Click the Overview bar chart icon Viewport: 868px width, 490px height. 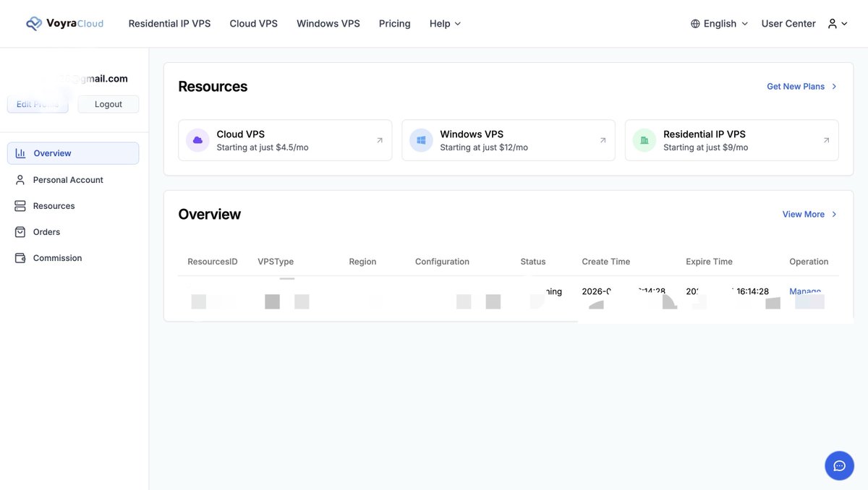click(x=20, y=153)
